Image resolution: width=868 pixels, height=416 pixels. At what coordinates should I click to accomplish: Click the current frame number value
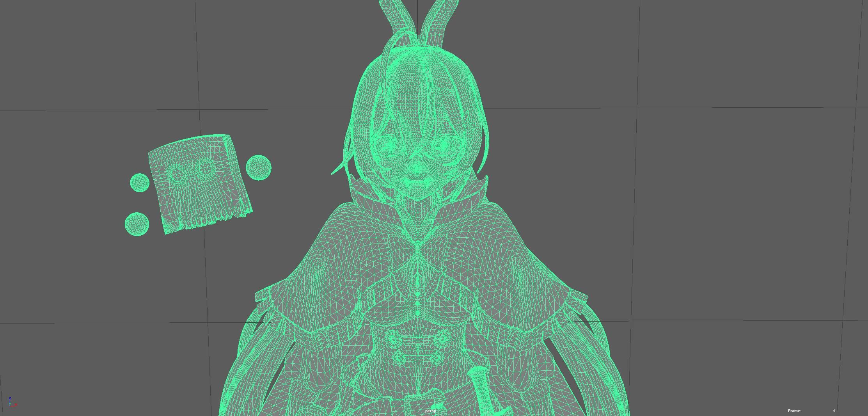834,411
